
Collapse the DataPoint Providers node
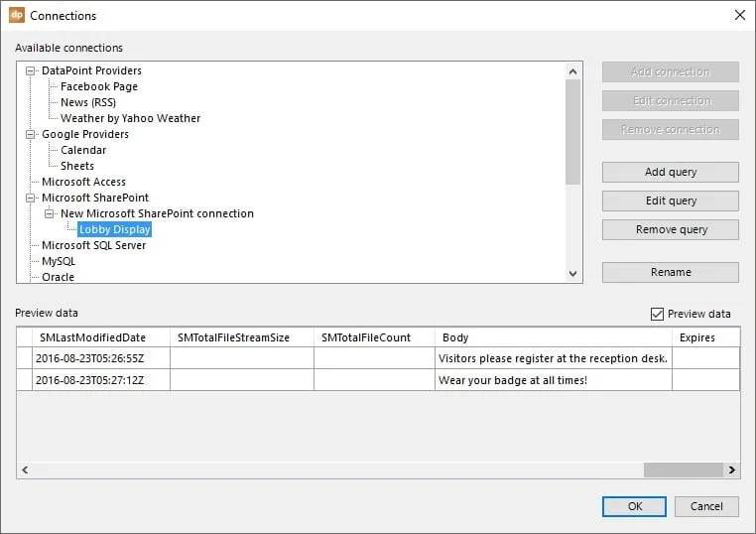click(30, 70)
